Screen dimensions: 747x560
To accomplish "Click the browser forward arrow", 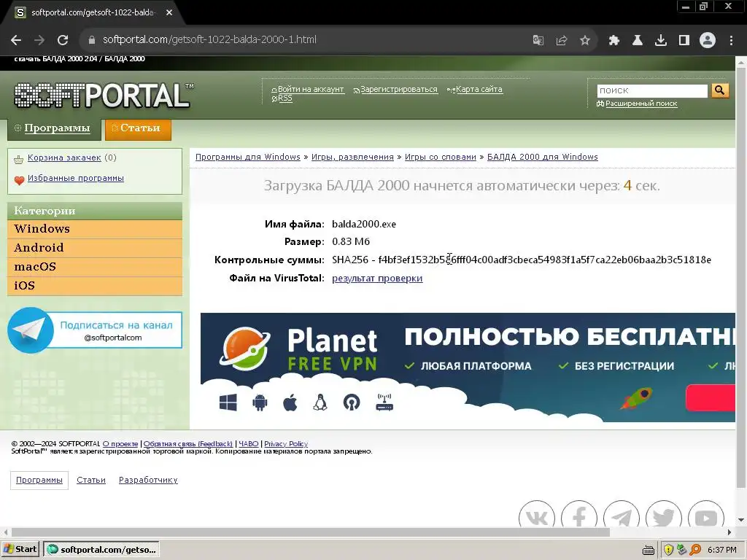I will [39, 40].
